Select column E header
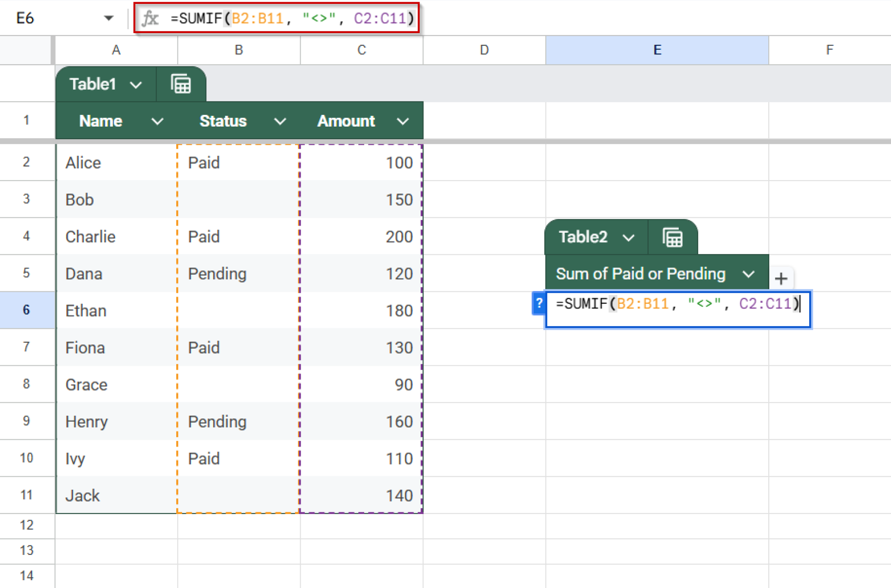Viewport: 891px width, 588px height. tap(657, 50)
